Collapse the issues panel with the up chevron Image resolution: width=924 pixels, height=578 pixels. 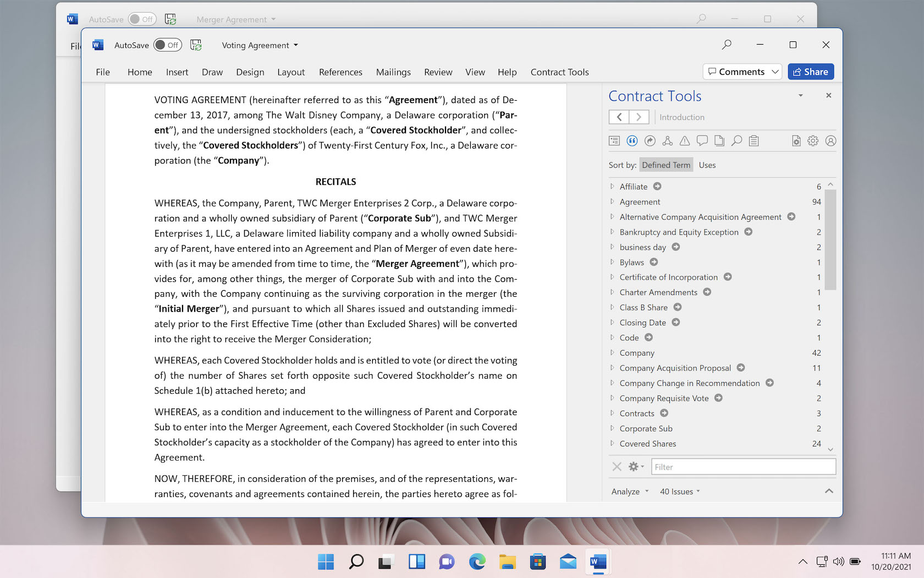click(829, 491)
